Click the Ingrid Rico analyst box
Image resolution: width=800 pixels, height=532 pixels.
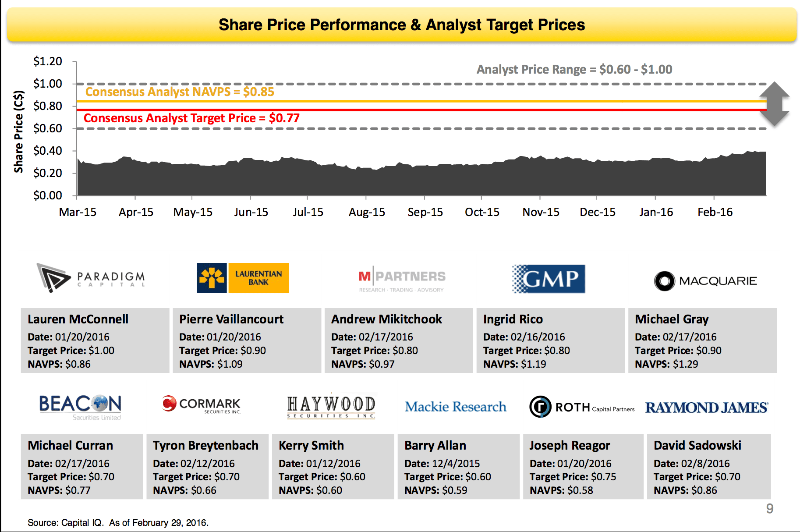pyautogui.click(x=550, y=340)
